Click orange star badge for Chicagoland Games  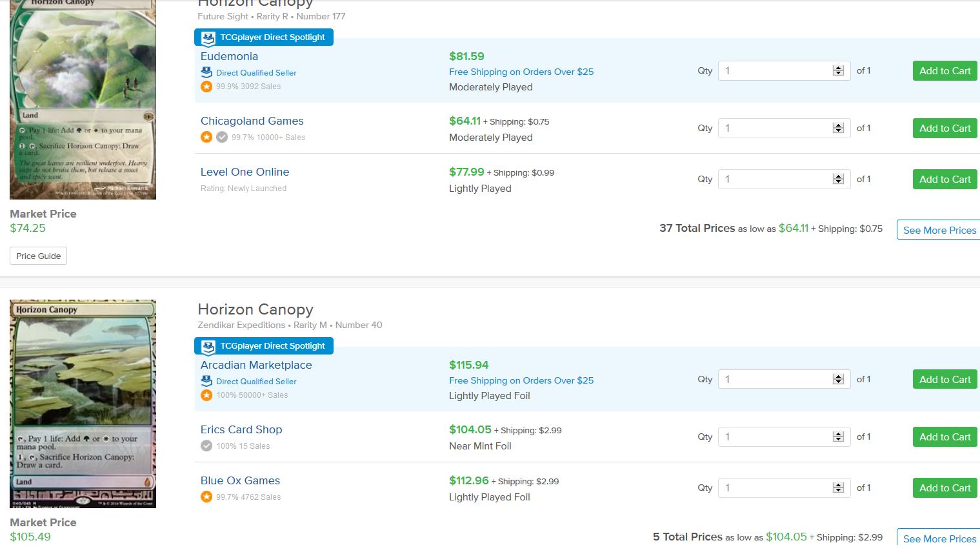[x=206, y=138]
